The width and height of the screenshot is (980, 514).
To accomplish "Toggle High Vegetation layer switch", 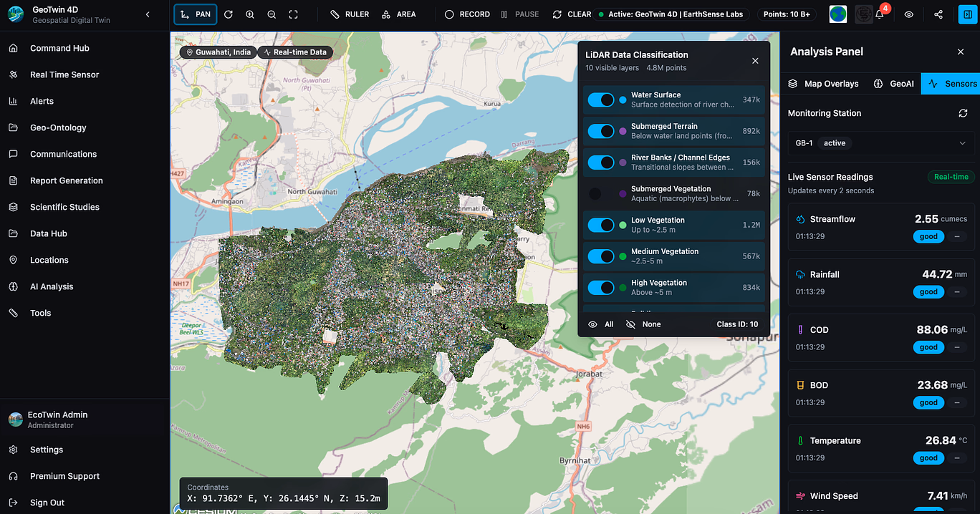I will (x=601, y=288).
